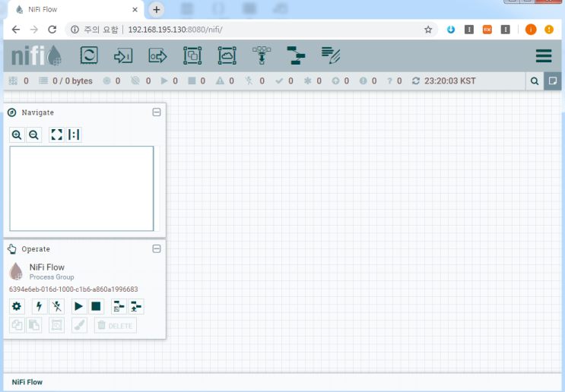Collapse the Navigate panel
Image resolution: width=565 pixels, height=392 pixels.
pyautogui.click(x=157, y=112)
